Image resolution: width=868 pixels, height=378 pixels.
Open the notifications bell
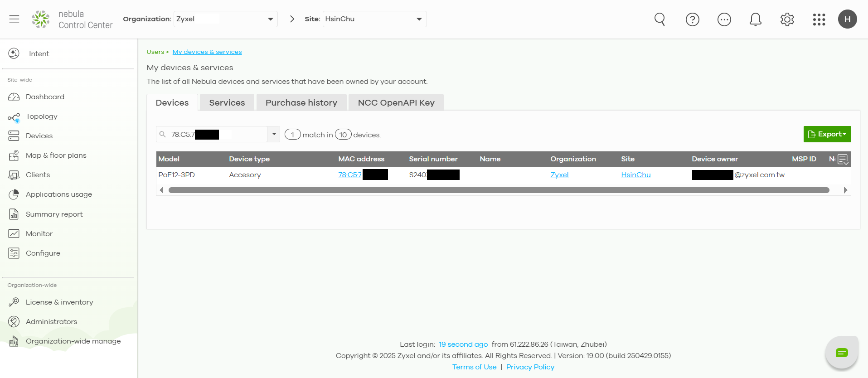(x=755, y=19)
